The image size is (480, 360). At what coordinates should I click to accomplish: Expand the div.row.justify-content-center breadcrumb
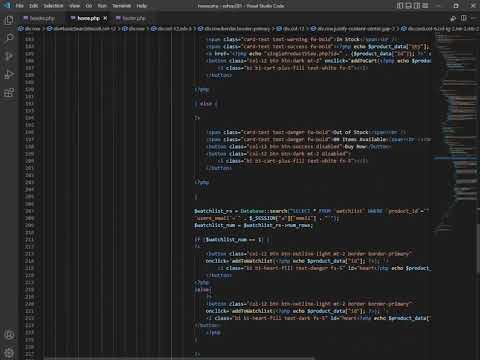click(353, 29)
